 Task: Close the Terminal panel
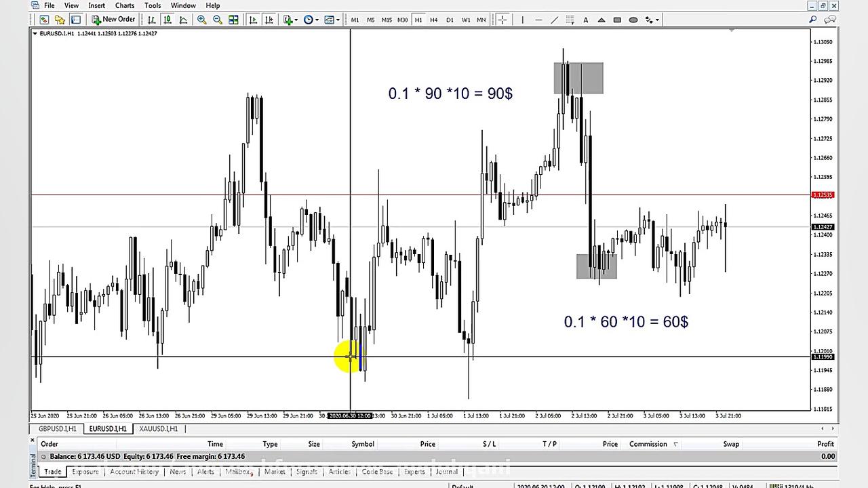33,441
